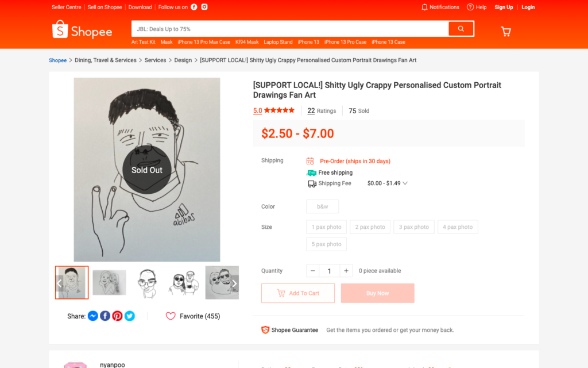Click the next thumbnail carousel arrow
Screen dimensions: 588x368
[234, 283]
